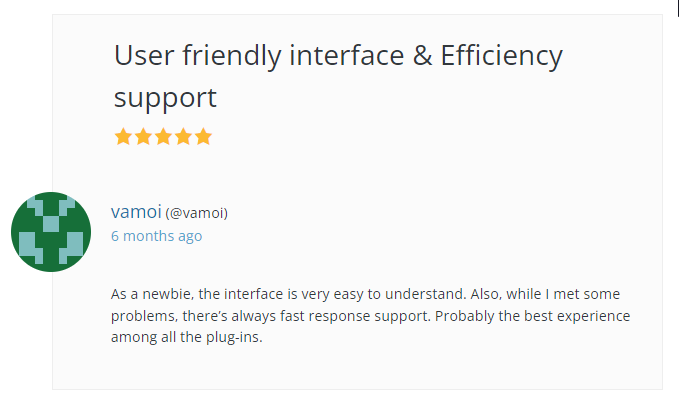Screen dimensions: 679x402
Task: Click "Probably the best experience" in the review
Action: (x=538, y=316)
